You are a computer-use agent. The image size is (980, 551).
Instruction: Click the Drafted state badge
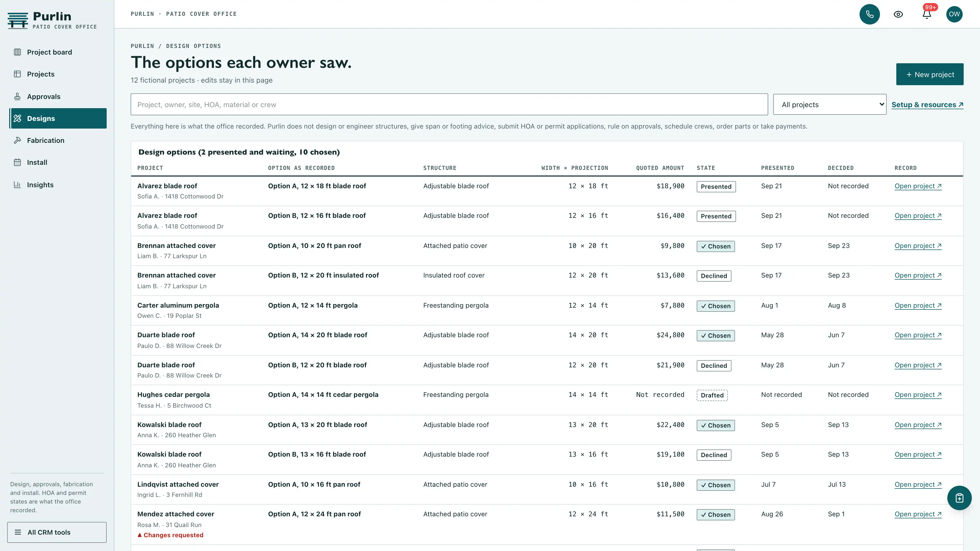712,395
